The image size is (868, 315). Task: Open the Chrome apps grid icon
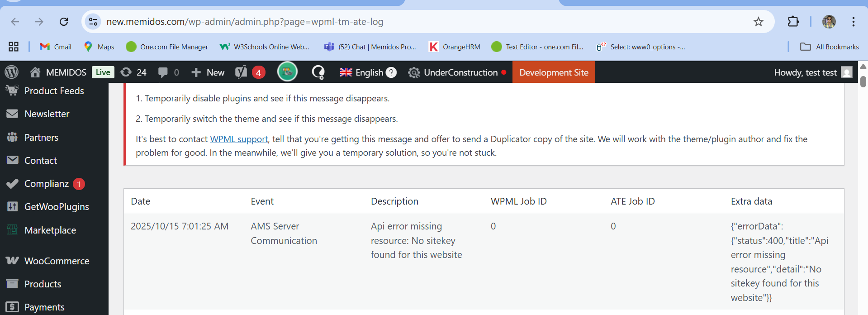pyautogui.click(x=14, y=47)
